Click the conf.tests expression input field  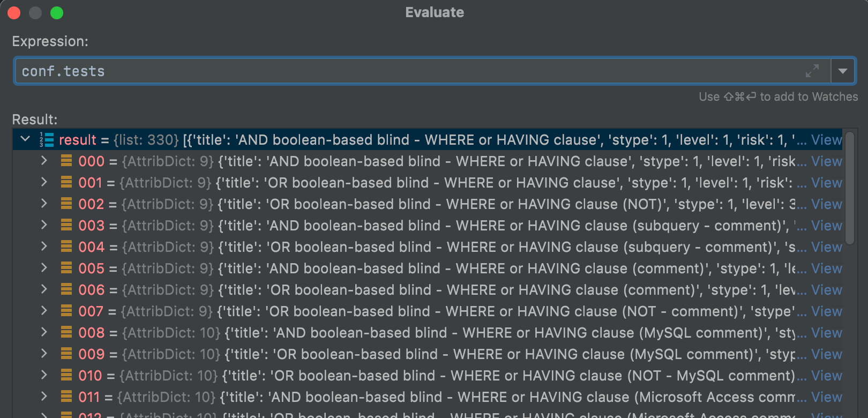pyautogui.click(x=407, y=71)
